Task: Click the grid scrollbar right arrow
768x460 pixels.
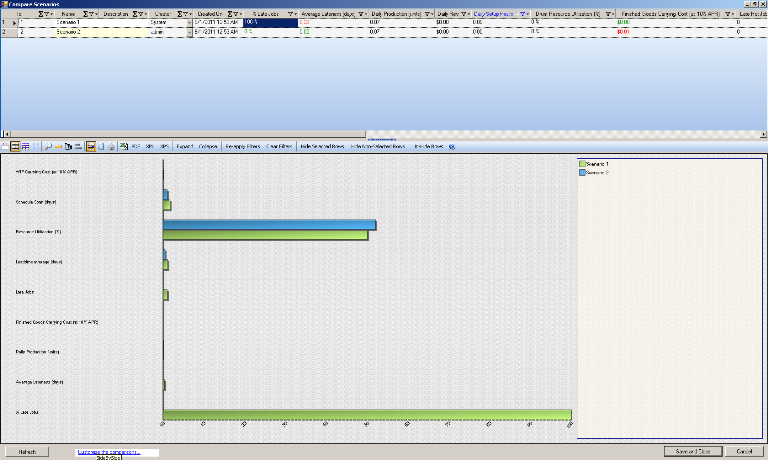Action: click(x=764, y=134)
